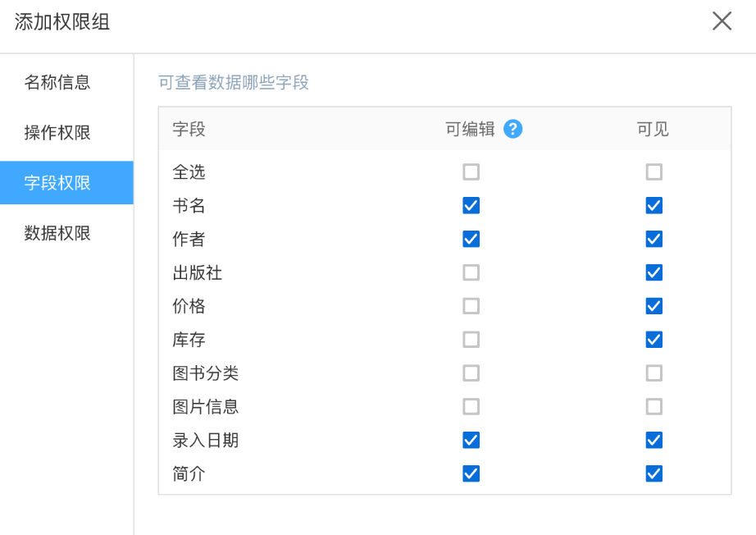Check the 全选 editable checkbox
This screenshot has width=756, height=535.
point(471,172)
